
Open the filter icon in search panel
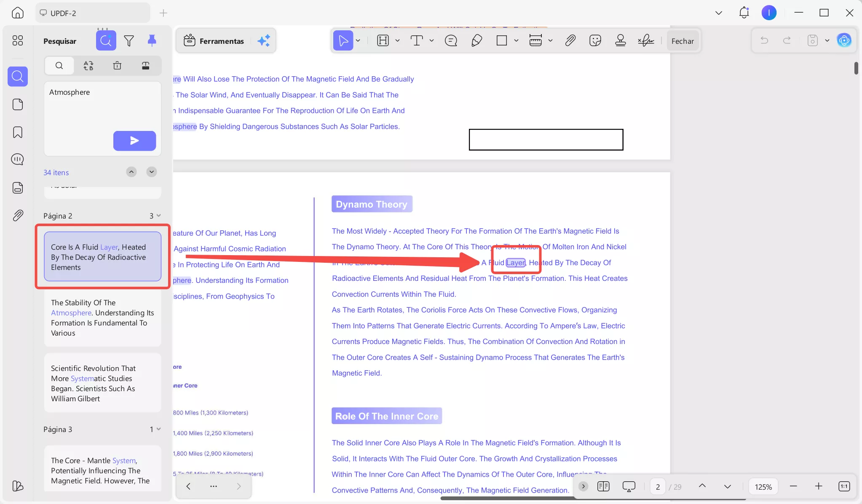tap(129, 41)
